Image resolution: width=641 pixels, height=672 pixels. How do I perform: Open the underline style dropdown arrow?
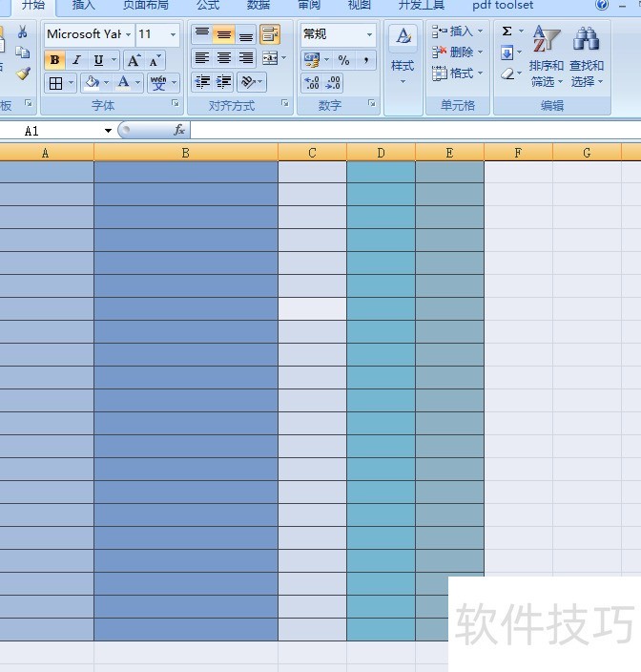tap(114, 60)
